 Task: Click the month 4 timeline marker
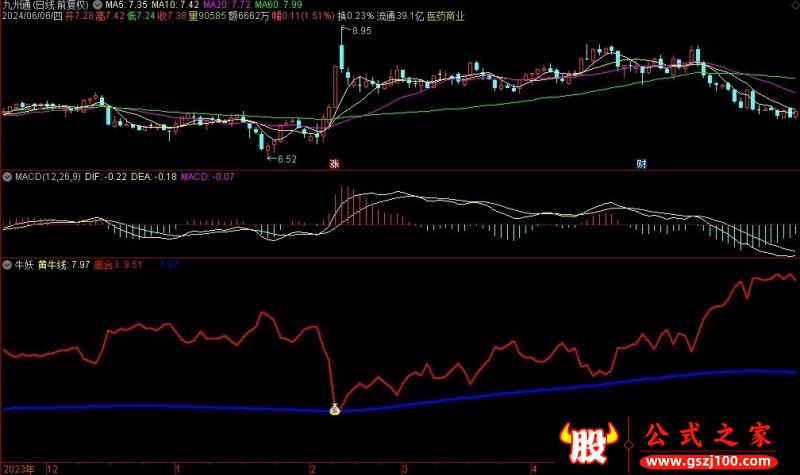click(x=534, y=469)
